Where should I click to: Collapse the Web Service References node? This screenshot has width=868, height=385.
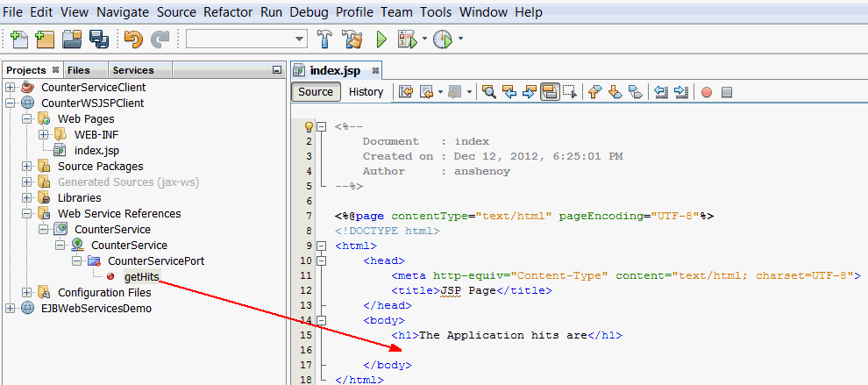click(26, 214)
